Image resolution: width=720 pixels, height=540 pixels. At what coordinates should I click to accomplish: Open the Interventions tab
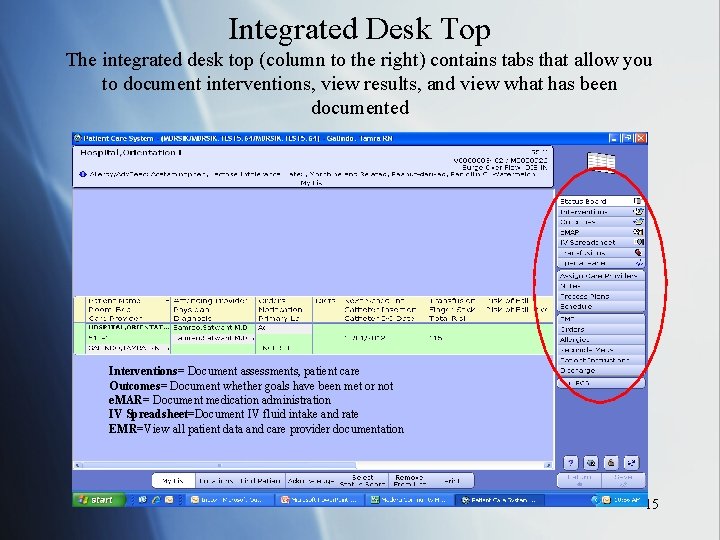coord(601,212)
